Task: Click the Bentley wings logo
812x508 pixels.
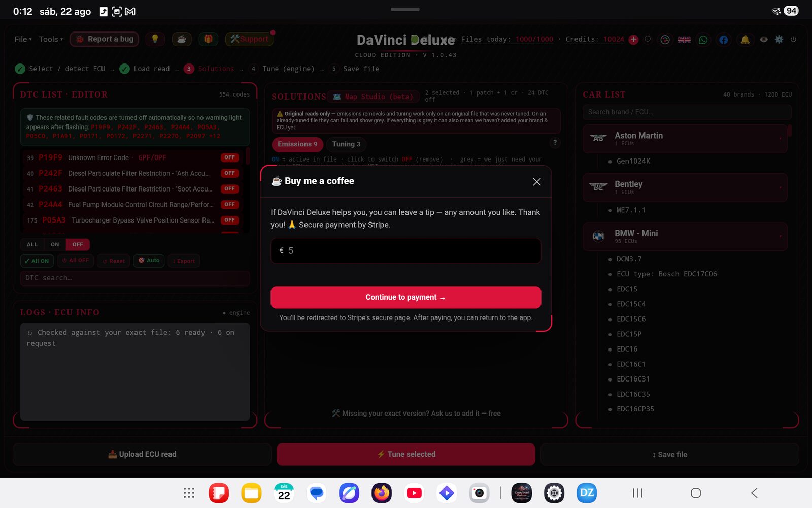Action: [x=598, y=186]
